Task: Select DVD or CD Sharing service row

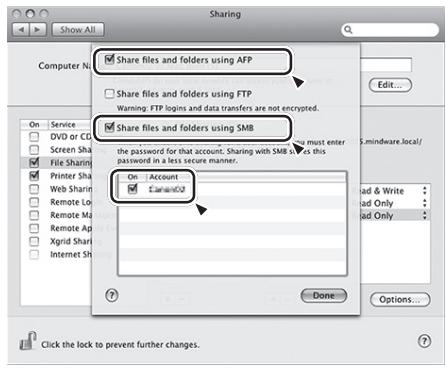Action: point(56,136)
